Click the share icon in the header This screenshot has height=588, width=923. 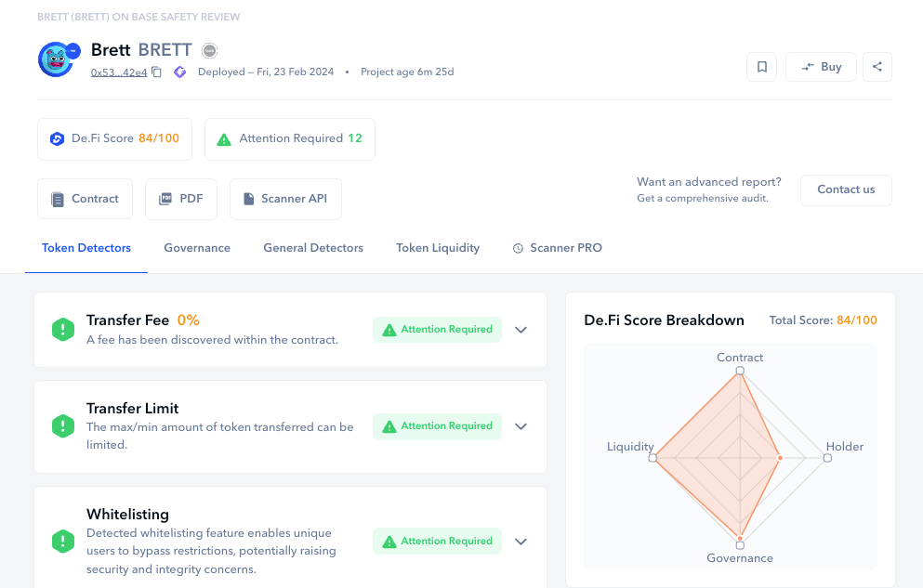[x=877, y=67]
